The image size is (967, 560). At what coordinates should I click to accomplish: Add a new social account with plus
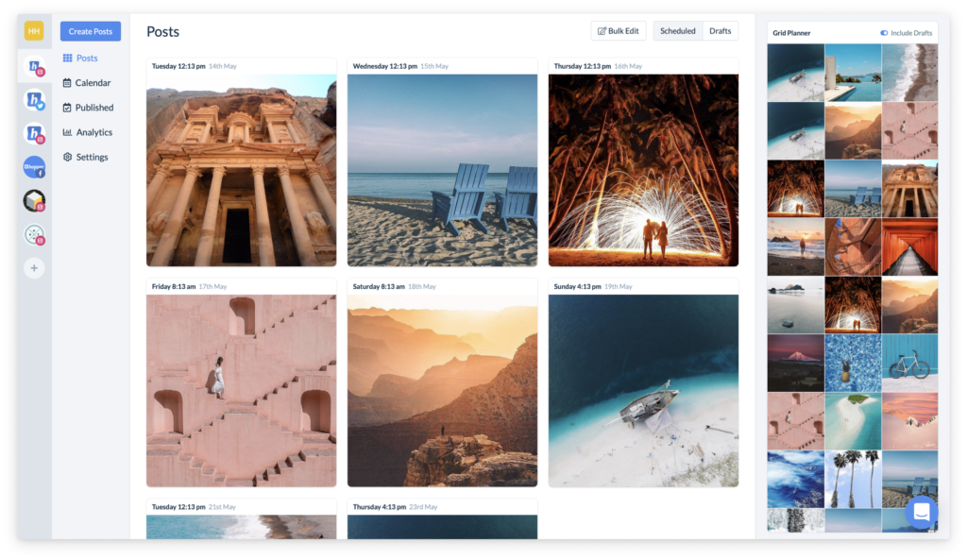click(x=35, y=268)
